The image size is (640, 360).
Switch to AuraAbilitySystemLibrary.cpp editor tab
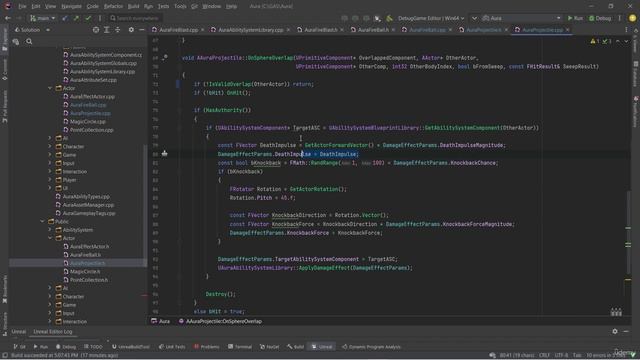pyautogui.click(x=250, y=30)
